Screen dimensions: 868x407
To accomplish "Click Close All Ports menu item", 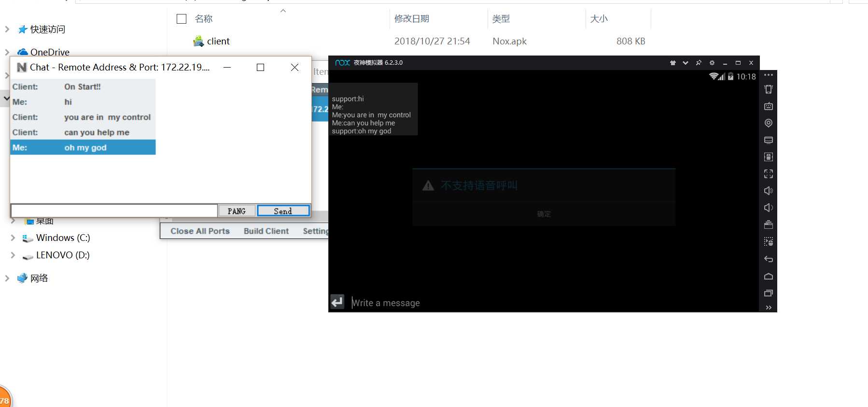I will (x=200, y=231).
